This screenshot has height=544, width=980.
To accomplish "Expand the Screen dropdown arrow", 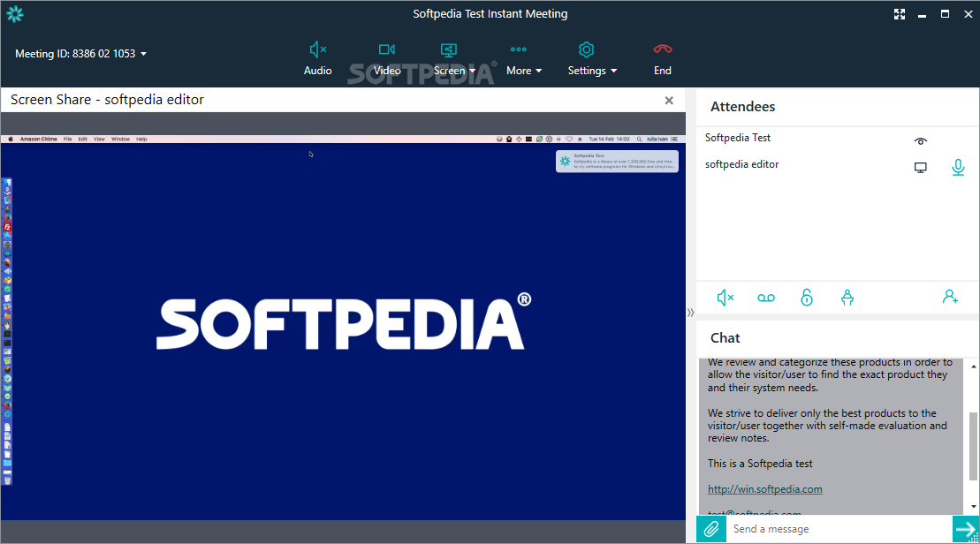I will 473,72.
